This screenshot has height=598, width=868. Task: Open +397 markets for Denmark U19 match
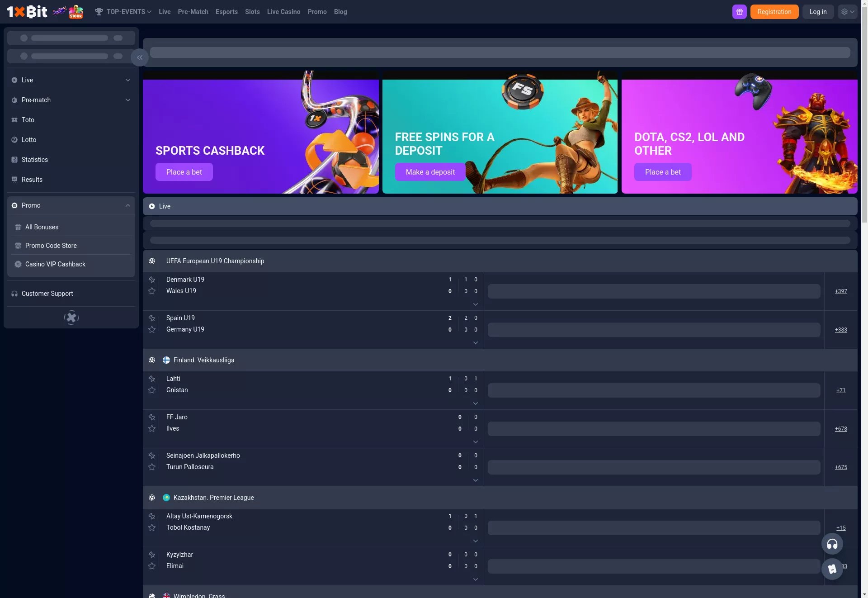coord(841,291)
